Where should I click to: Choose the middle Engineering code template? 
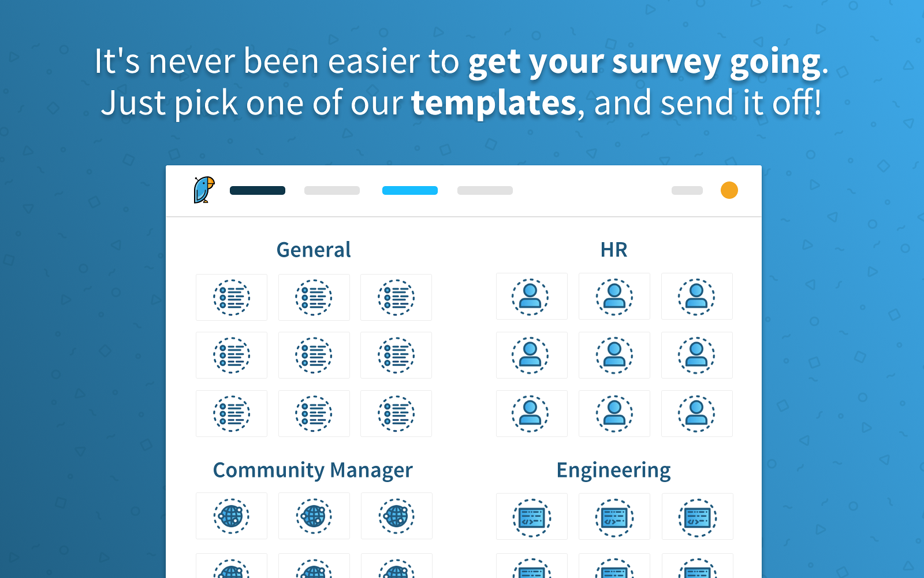[614, 517]
